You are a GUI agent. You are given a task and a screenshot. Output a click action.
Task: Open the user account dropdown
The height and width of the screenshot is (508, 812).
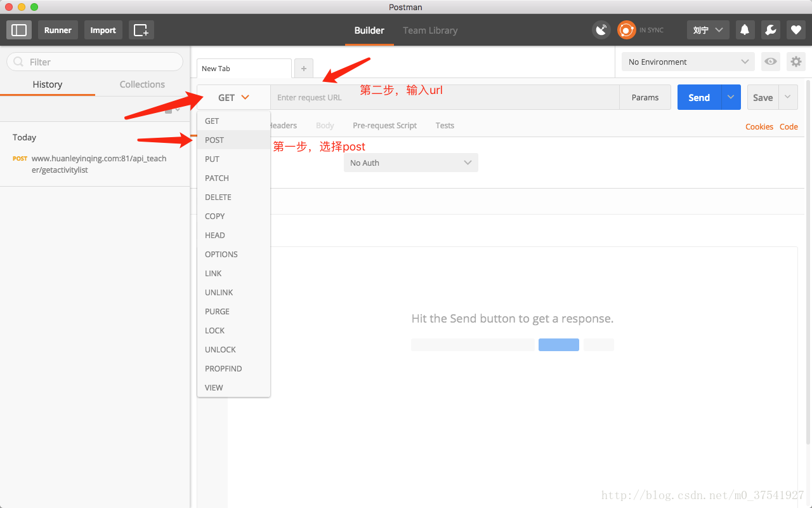tap(708, 30)
